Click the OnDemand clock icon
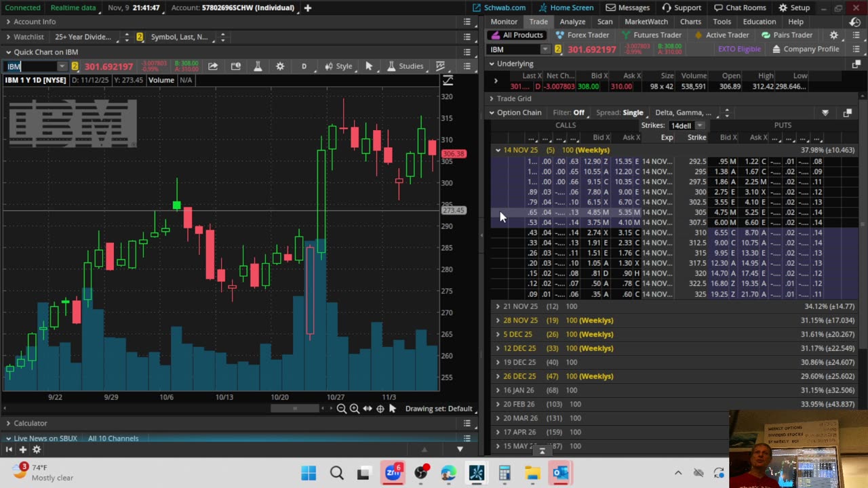 (855, 22)
